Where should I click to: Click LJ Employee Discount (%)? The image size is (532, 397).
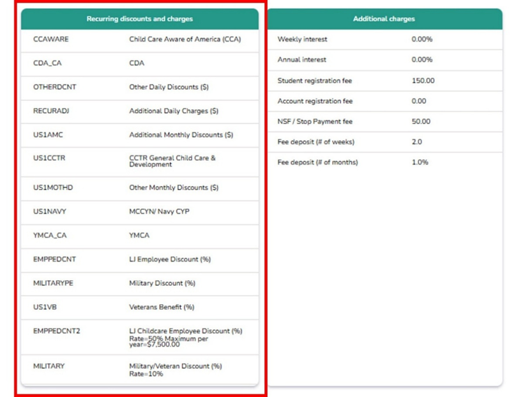(170, 260)
